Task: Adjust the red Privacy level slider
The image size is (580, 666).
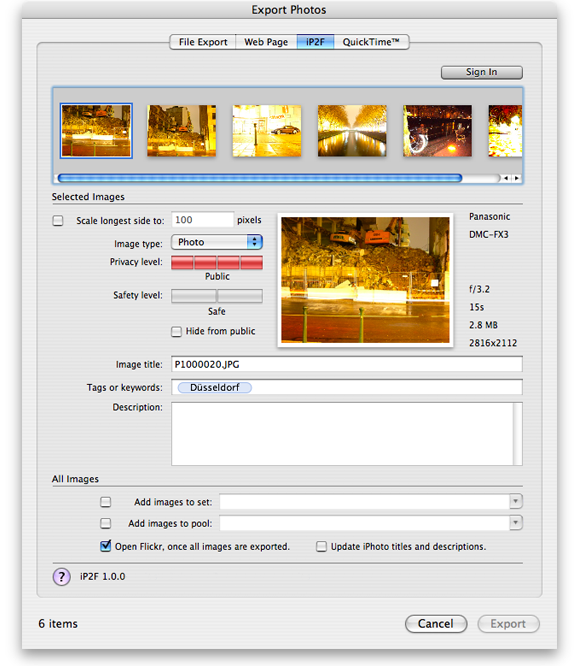Action: tap(217, 262)
